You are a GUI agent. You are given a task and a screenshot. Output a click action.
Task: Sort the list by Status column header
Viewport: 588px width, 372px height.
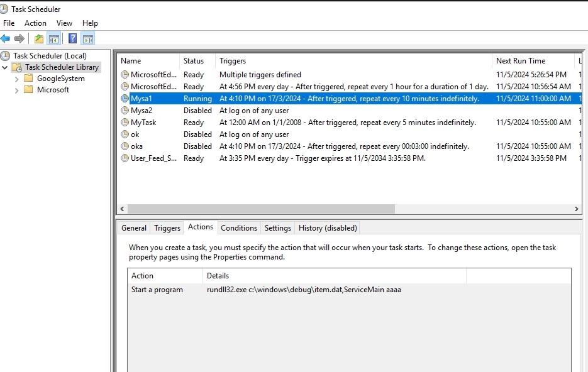pos(194,61)
